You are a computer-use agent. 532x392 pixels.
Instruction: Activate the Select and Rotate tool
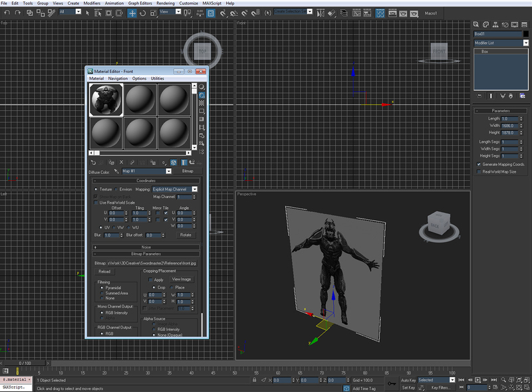pos(143,13)
